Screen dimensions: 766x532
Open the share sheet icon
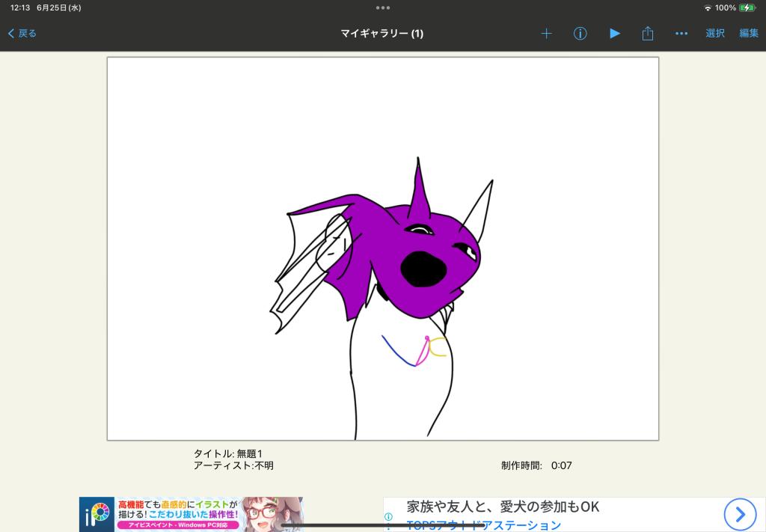pyautogui.click(x=648, y=34)
